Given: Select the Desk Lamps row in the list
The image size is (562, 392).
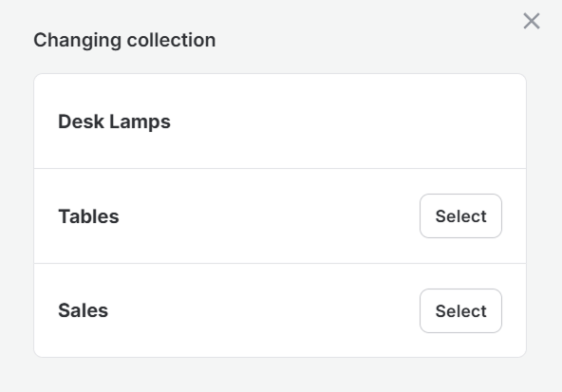Looking at the screenshot, I should [280, 121].
